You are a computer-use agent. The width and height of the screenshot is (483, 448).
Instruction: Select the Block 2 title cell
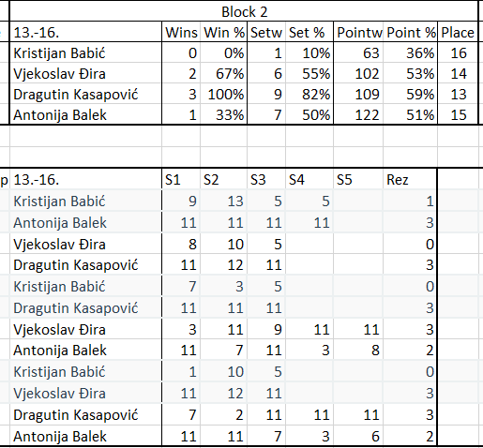coord(244,12)
